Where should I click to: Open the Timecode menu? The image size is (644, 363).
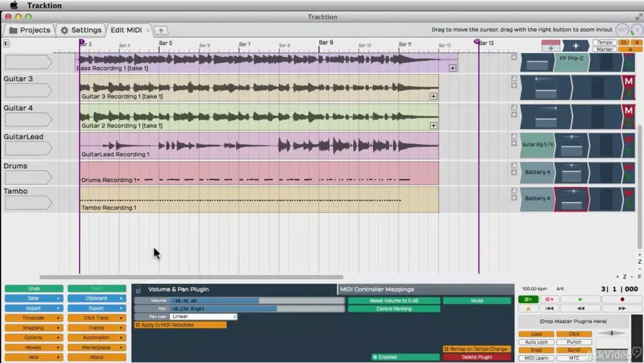[x=33, y=319]
